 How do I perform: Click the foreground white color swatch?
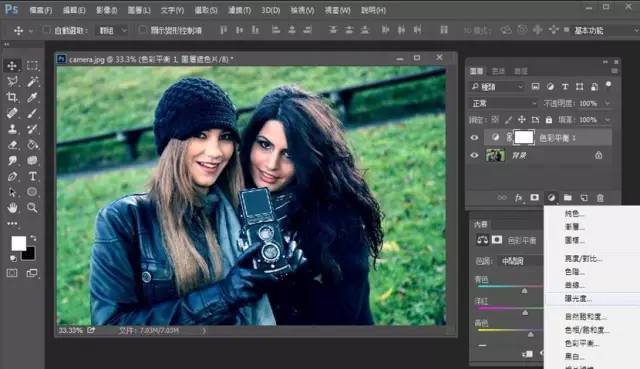coord(18,243)
